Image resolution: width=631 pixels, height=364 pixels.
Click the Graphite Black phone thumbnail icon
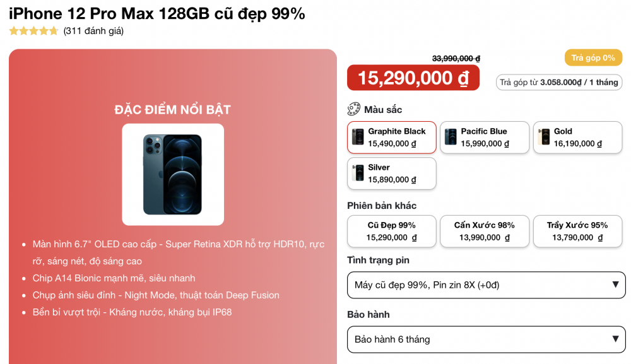click(358, 137)
